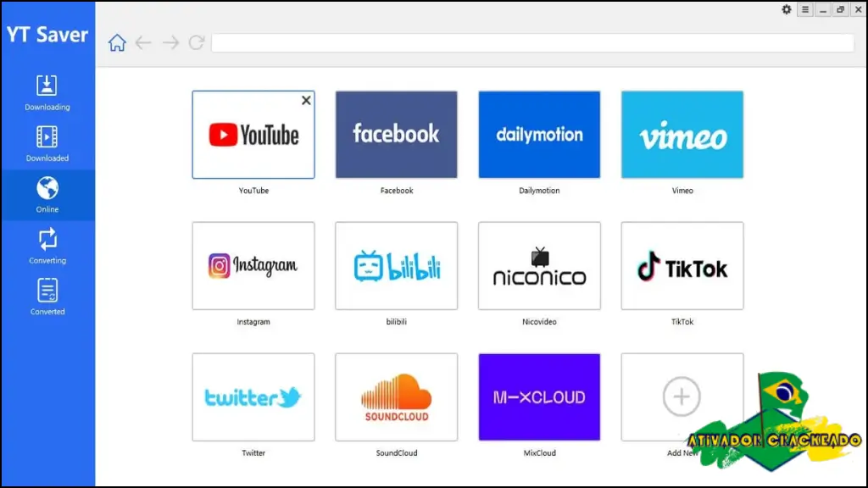Navigate back with left arrow
868x488 pixels.
tap(143, 42)
